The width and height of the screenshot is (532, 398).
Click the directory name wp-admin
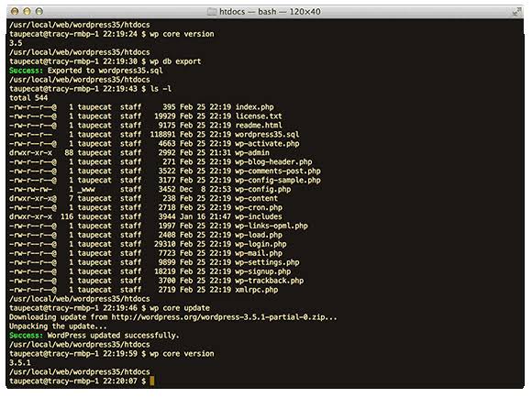(x=252, y=153)
